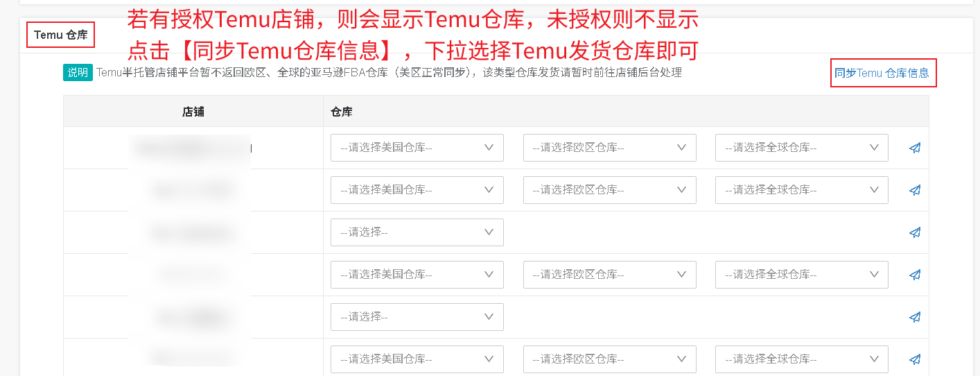The image size is (980, 376).
Task: Click the paper plane icon in the first store row
Action: pyautogui.click(x=915, y=148)
